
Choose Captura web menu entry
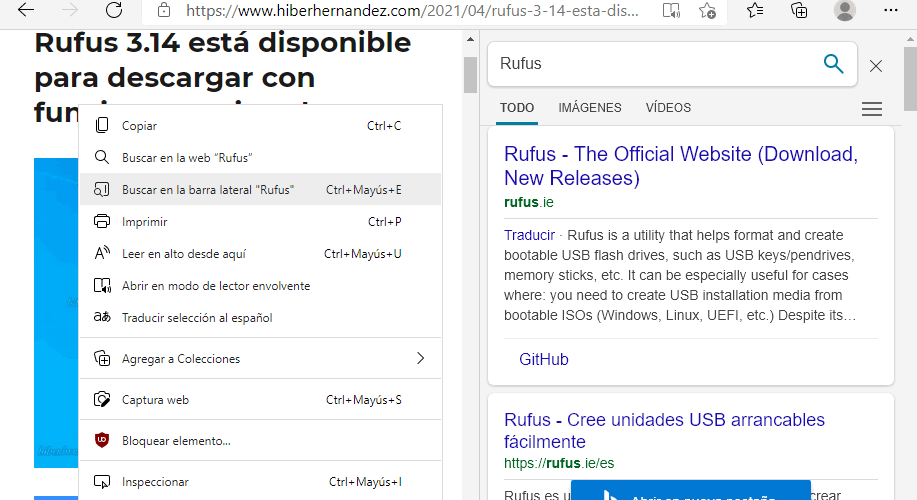(260, 399)
